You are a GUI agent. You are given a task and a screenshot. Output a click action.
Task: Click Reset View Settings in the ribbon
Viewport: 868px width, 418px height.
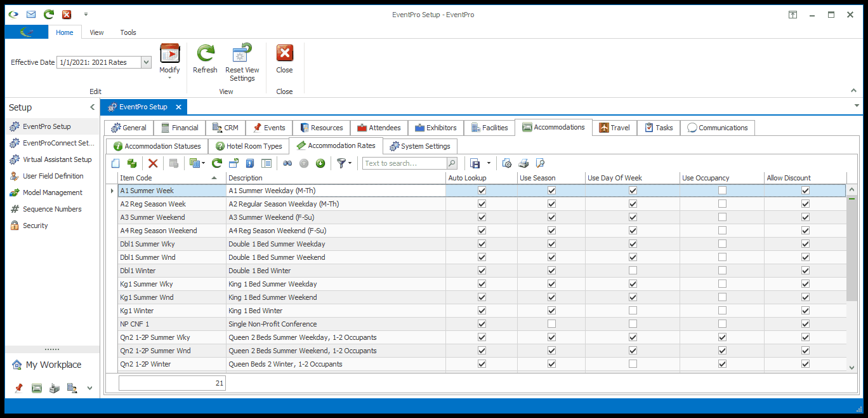242,63
